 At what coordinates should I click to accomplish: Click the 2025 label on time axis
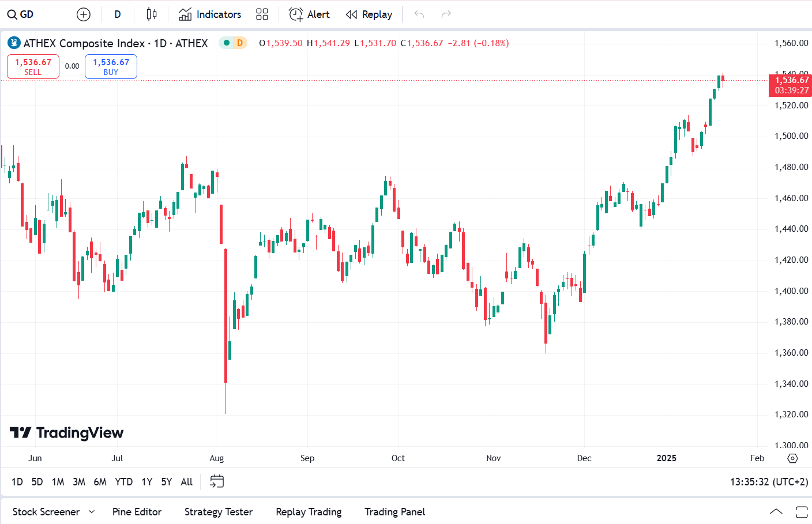[667, 458]
